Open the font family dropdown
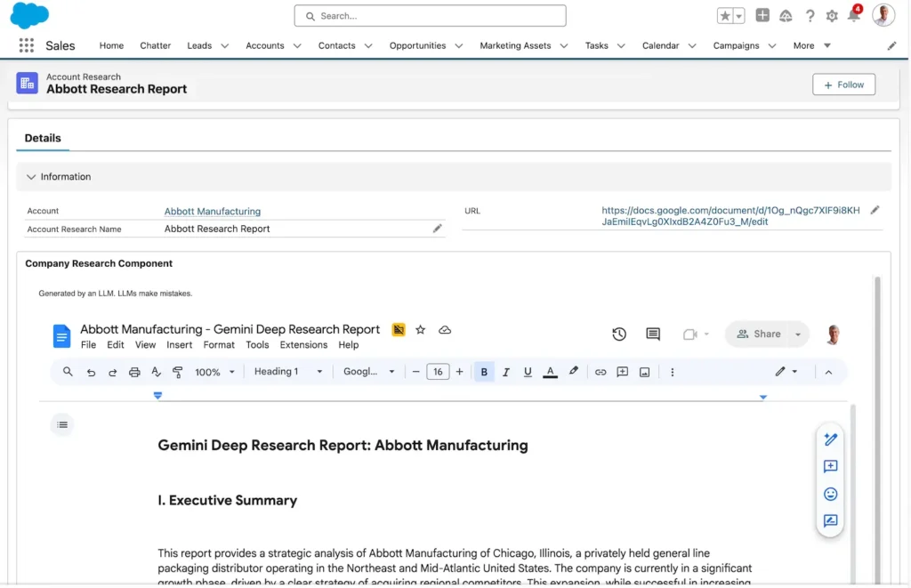This screenshot has height=588, width=911. 368,372
